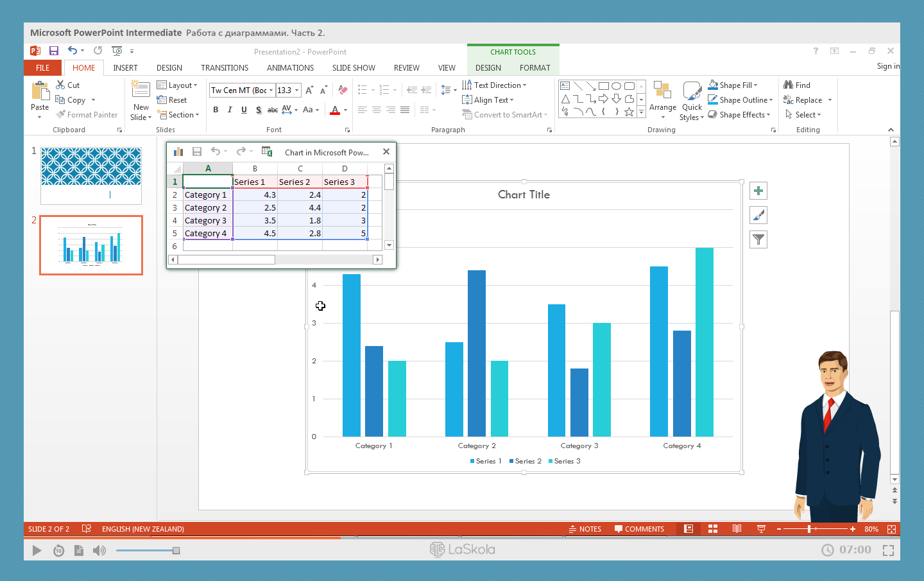Toggle Bold formatting

tap(216, 110)
